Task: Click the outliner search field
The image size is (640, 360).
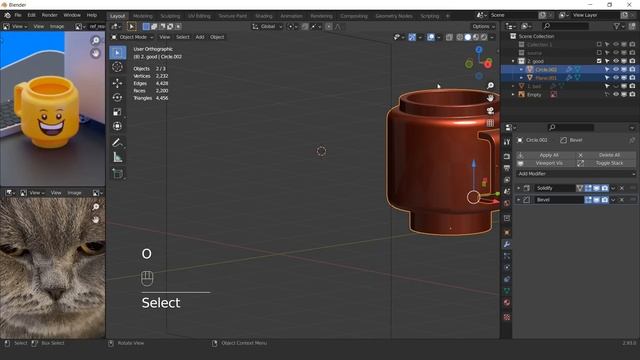Action: pos(566,26)
